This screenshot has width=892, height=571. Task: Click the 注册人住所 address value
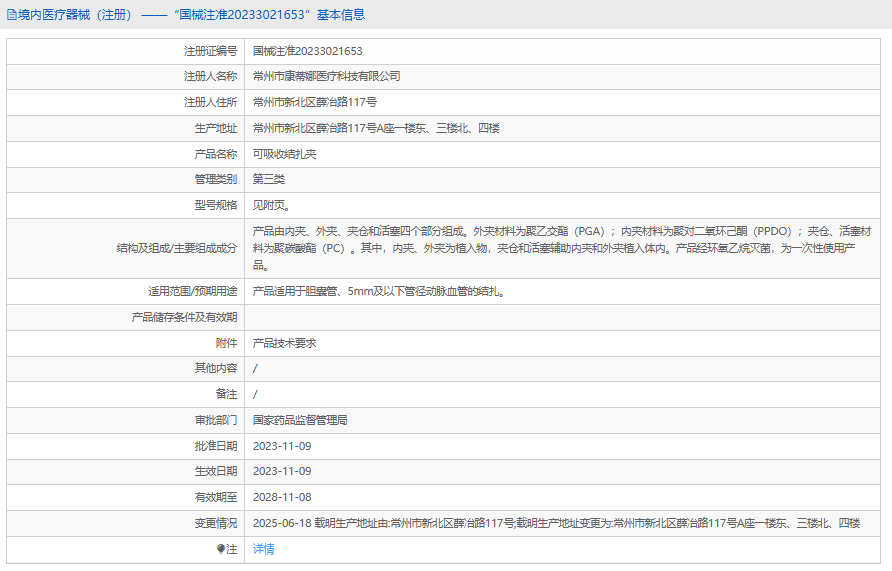click(314, 102)
